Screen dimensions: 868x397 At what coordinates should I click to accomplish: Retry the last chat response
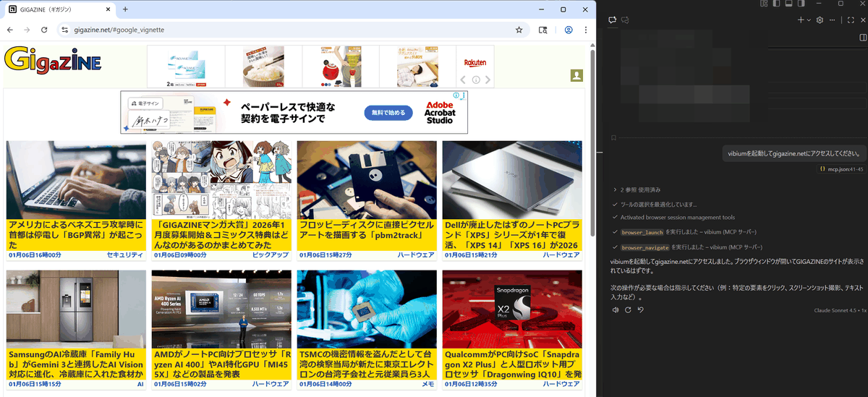pyautogui.click(x=628, y=310)
